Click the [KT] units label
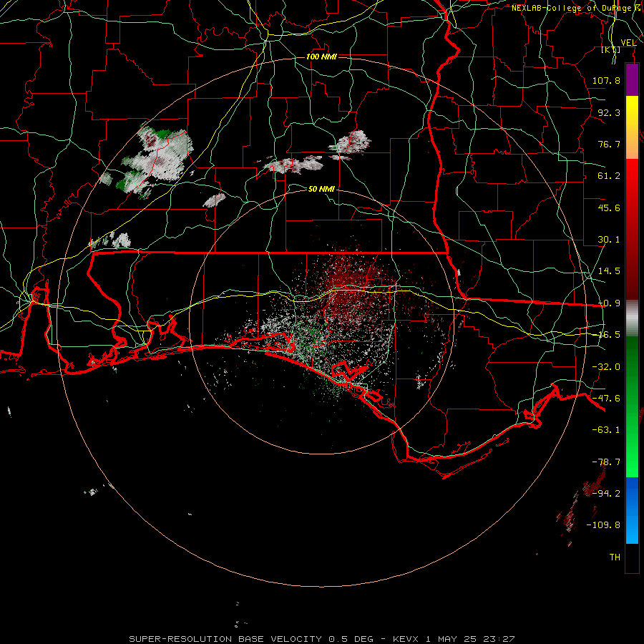This screenshot has height=644, width=644. pyautogui.click(x=610, y=50)
